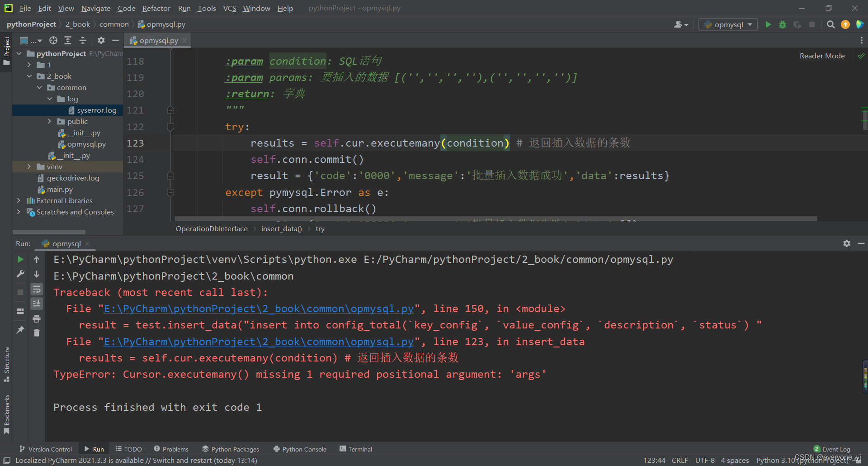Click the inspections green checkmark
Screen dimensions: 868x466
(x=861, y=56)
